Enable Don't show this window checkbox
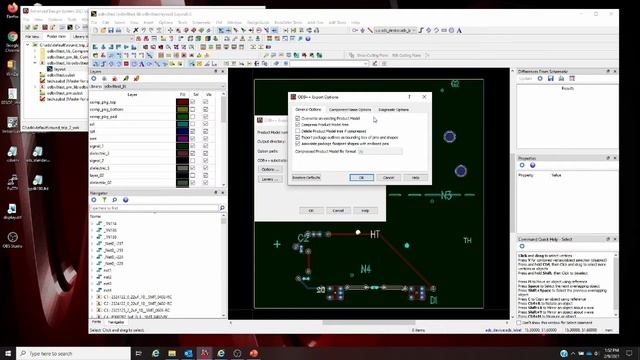 pyautogui.click(x=519, y=322)
